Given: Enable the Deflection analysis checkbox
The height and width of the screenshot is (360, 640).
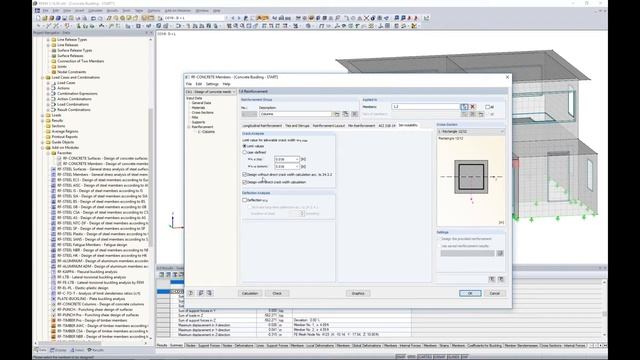Looking at the screenshot, I should [244, 200].
